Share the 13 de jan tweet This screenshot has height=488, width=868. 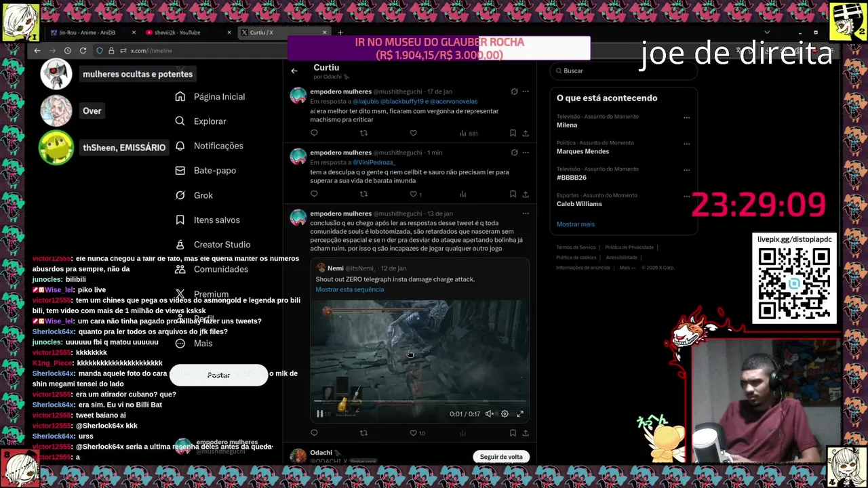click(x=525, y=433)
